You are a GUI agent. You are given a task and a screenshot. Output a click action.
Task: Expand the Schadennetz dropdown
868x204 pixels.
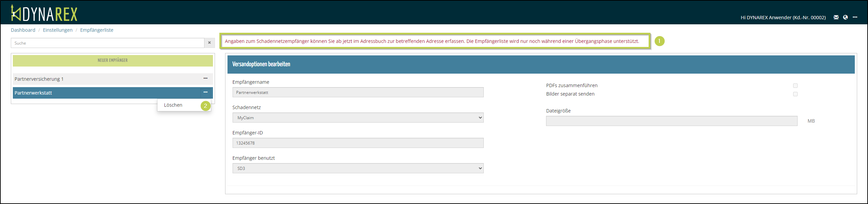coord(357,118)
